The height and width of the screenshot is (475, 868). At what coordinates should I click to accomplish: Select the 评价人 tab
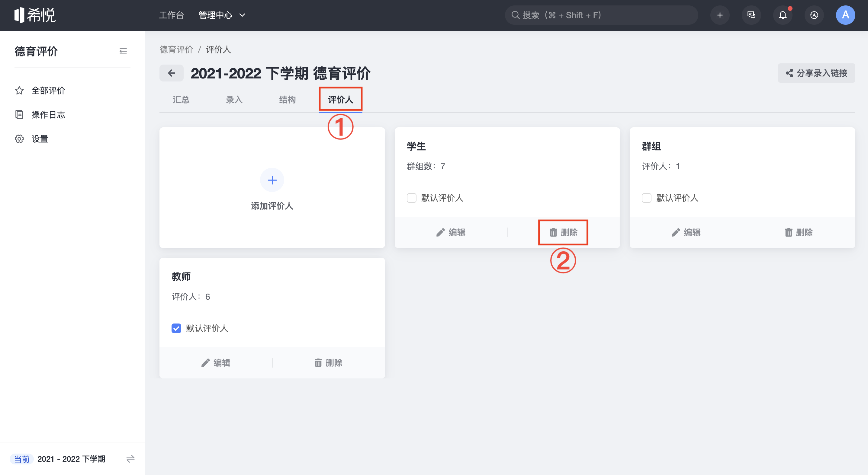[x=340, y=100]
